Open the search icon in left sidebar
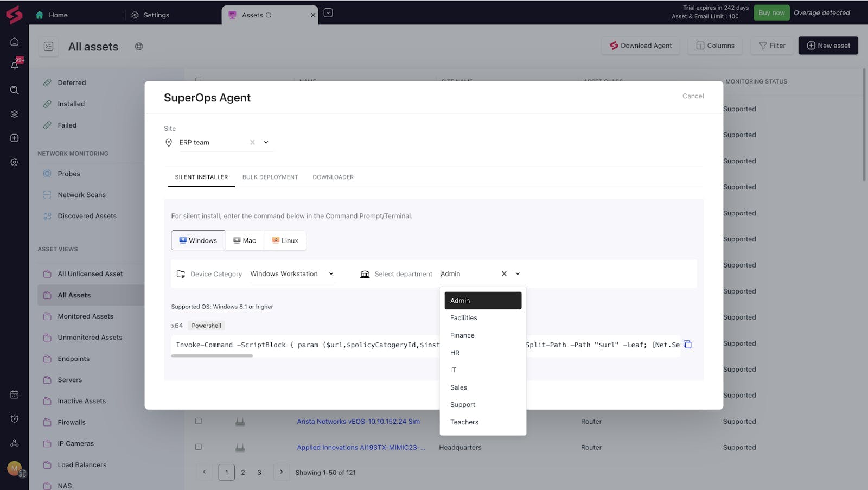The width and height of the screenshot is (868, 490). point(15,90)
